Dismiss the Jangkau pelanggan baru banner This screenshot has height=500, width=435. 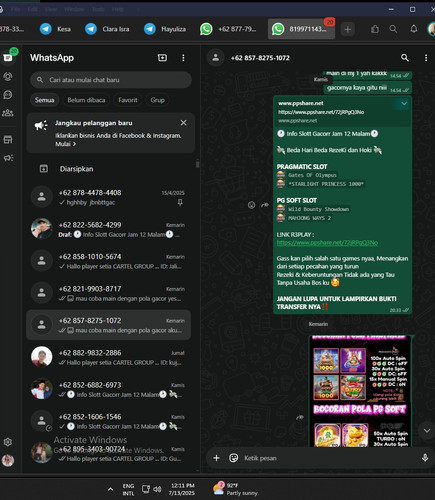183,123
